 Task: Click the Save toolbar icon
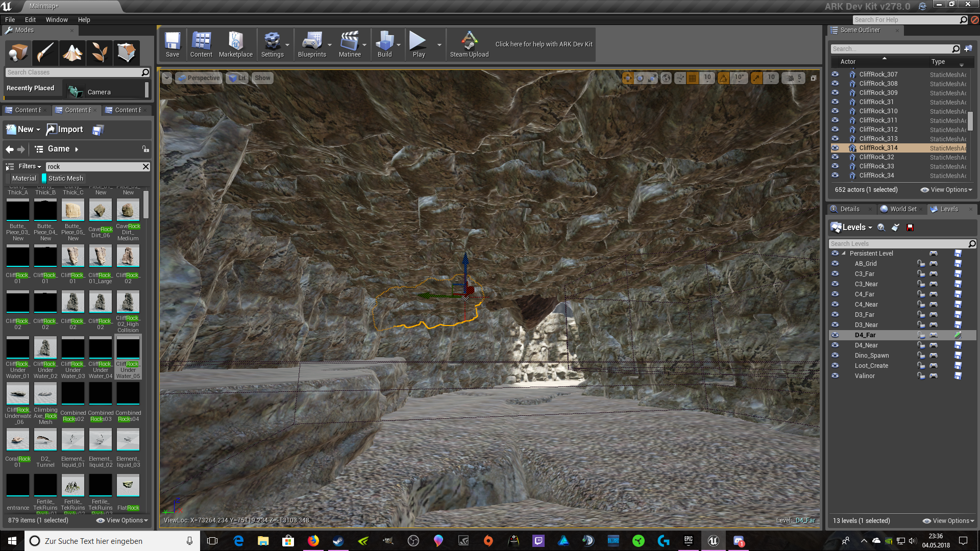pyautogui.click(x=173, y=45)
